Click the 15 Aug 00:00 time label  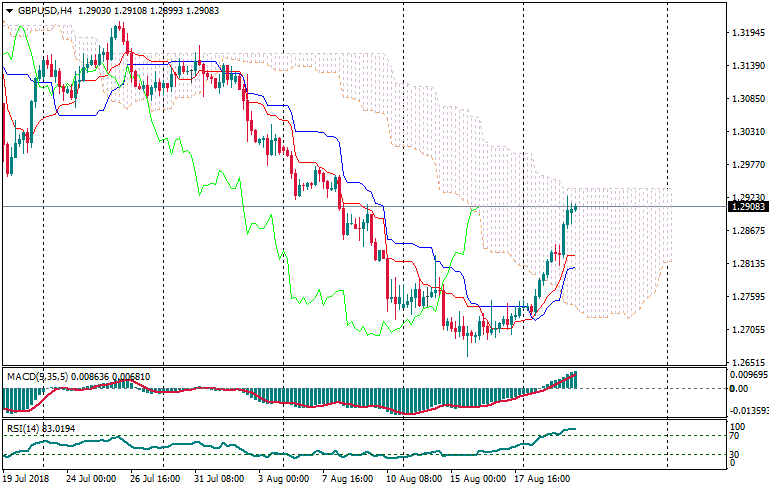477,479
